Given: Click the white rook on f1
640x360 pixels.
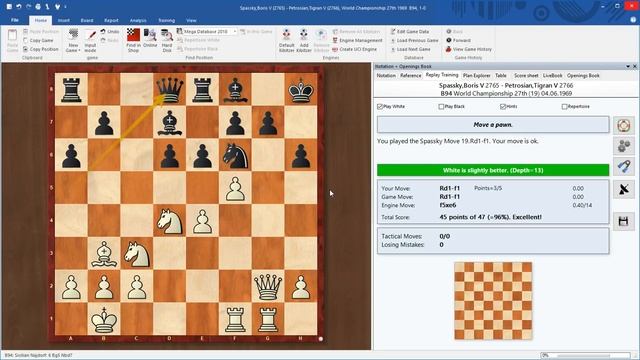Looking at the screenshot, I should (235, 320).
